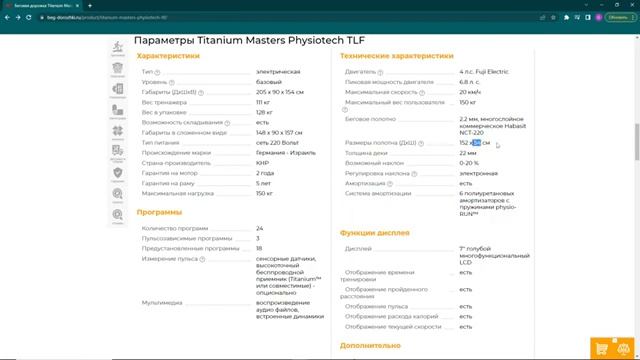Open the orange shopping cart button
The image size is (640, 360).
coord(601,349)
